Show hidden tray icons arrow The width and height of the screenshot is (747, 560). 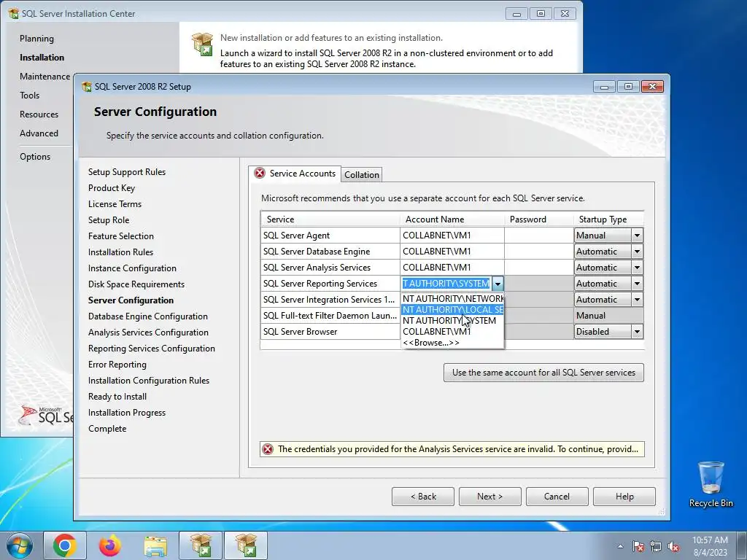tap(620, 546)
